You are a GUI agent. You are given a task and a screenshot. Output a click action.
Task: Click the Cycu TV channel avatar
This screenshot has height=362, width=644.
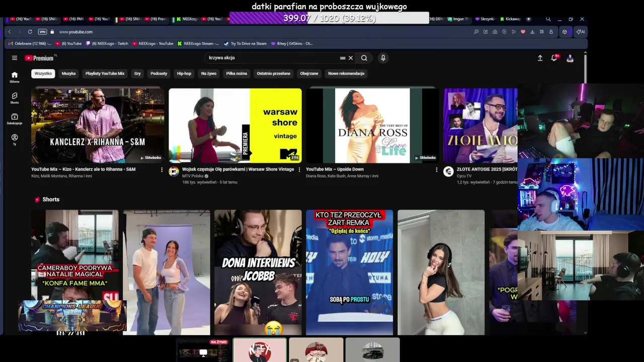448,171
